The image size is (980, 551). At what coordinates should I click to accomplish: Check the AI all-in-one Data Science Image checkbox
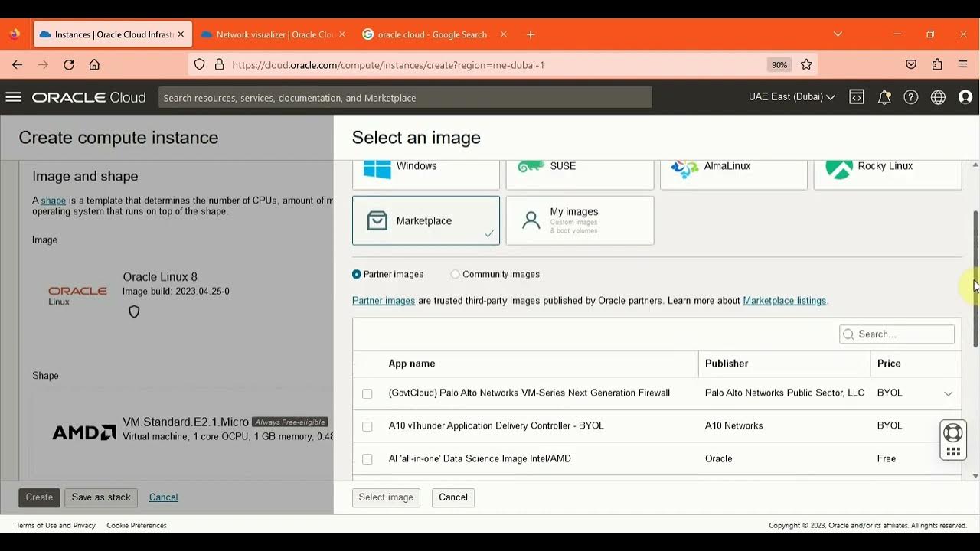coord(367,459)
